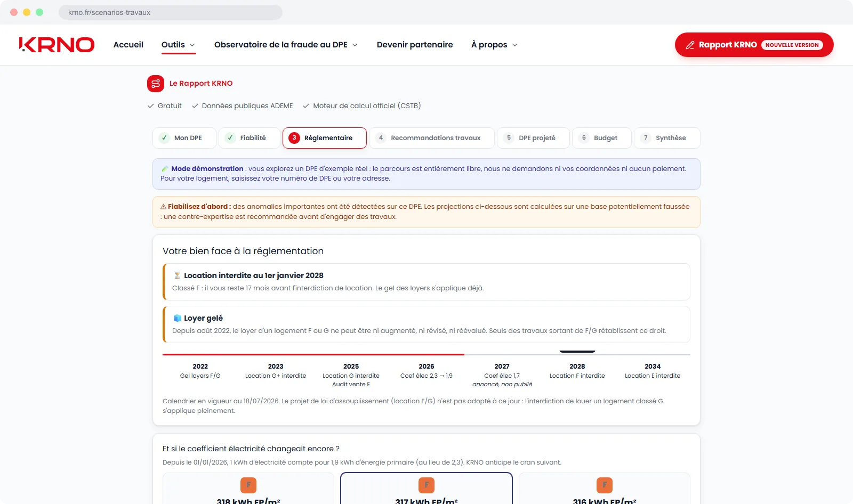This screenshot has width=853, height=504.
Task: Click the checkmark next to Moteur de calcul officiel
Action: pos(306,106)
